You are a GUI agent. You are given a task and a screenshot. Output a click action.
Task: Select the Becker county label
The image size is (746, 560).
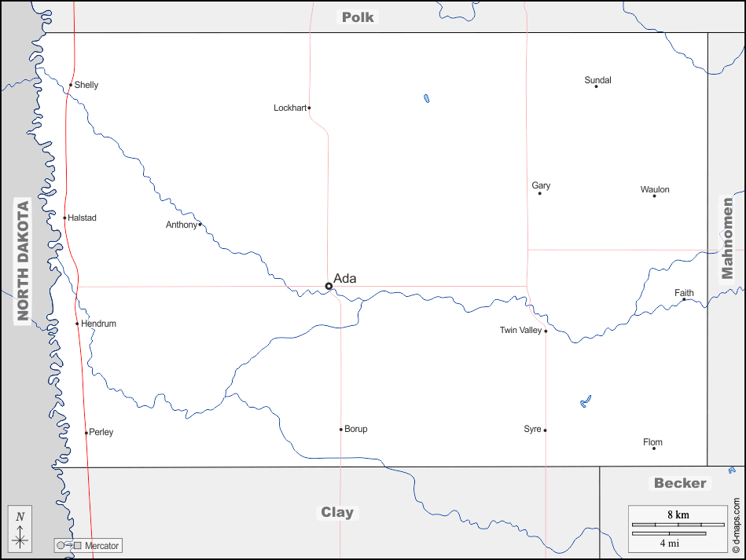pos(680,483)
